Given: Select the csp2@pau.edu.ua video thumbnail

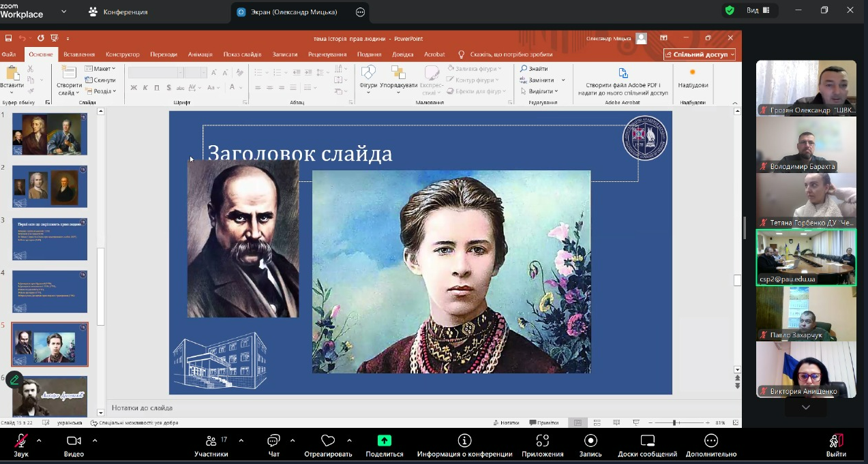Looking at the screenshot, I should tap(806, 256).
